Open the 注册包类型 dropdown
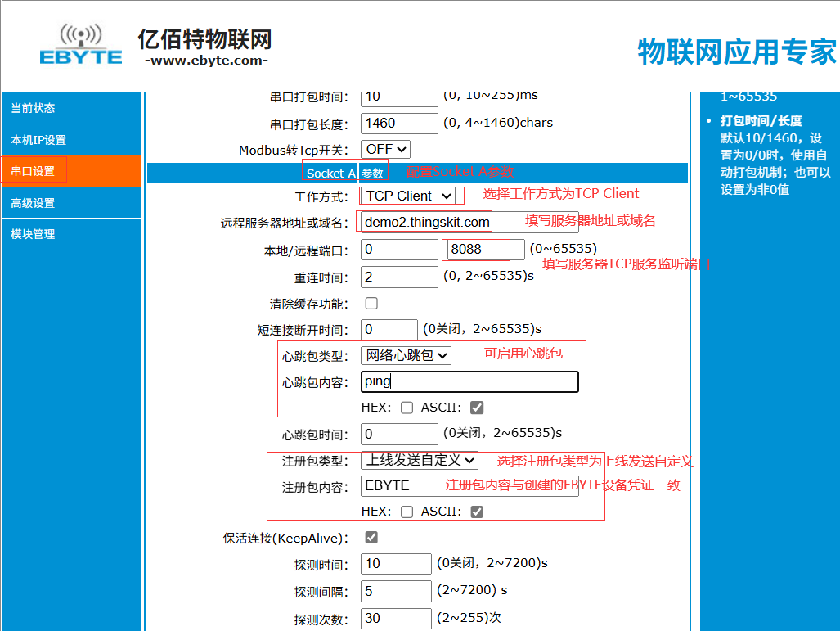This screenshot has height=631, width=840. [419, 460]
